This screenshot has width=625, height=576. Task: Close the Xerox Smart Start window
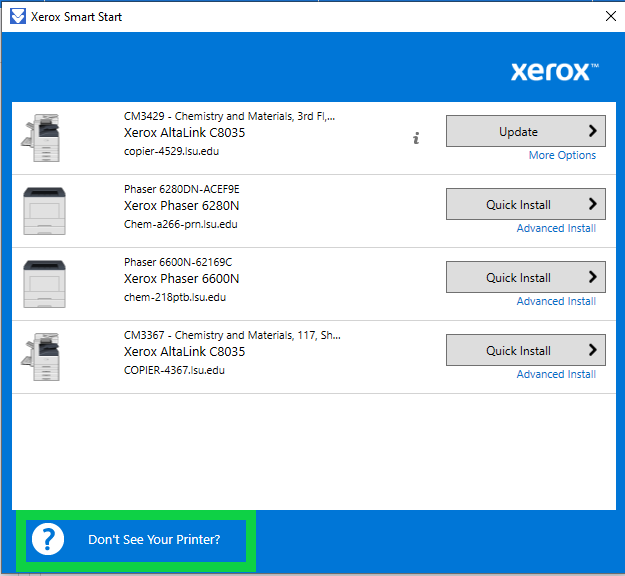pyautogui.click(x=610, y=17)
